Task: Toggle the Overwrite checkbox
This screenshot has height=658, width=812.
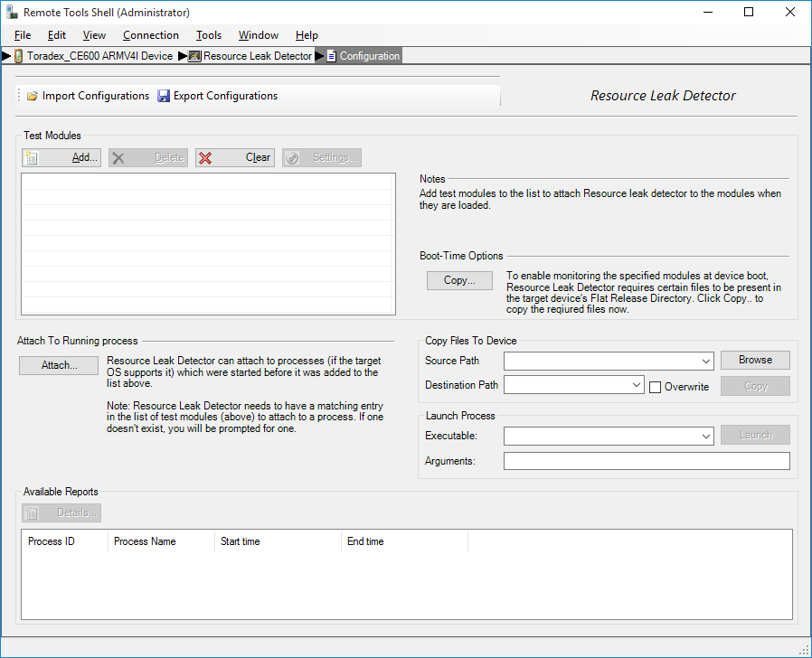Action: [655, 387]
